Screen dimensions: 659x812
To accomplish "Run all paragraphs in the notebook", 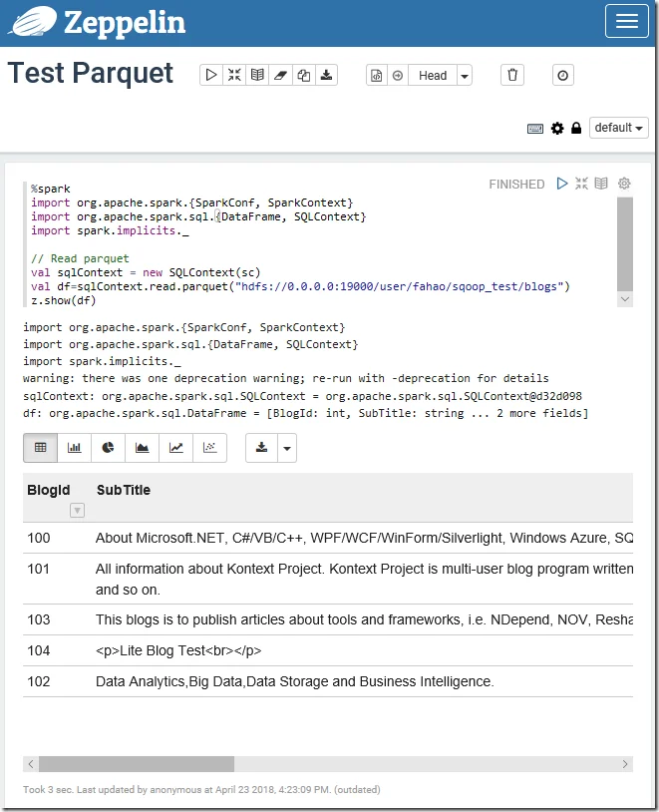I will click(211, 74).
